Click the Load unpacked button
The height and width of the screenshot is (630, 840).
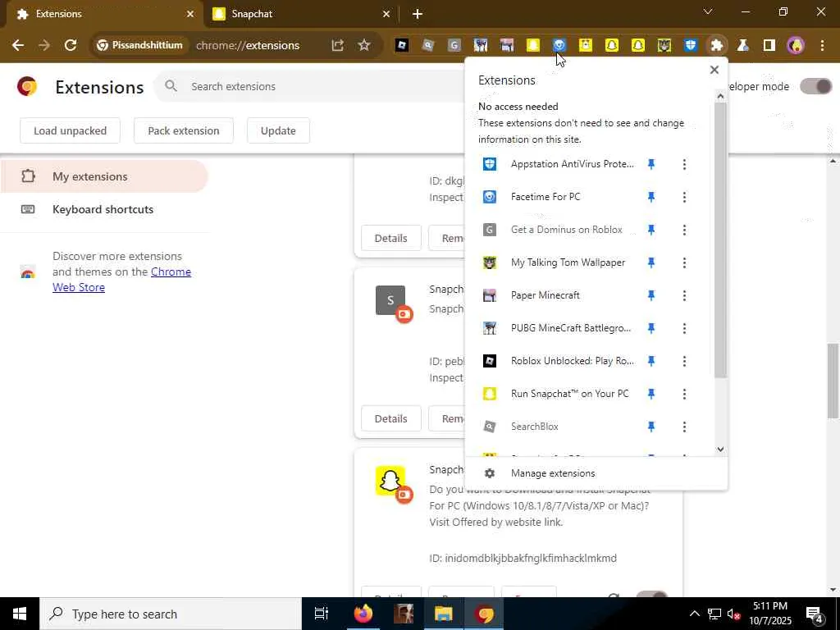pos(71,130)
